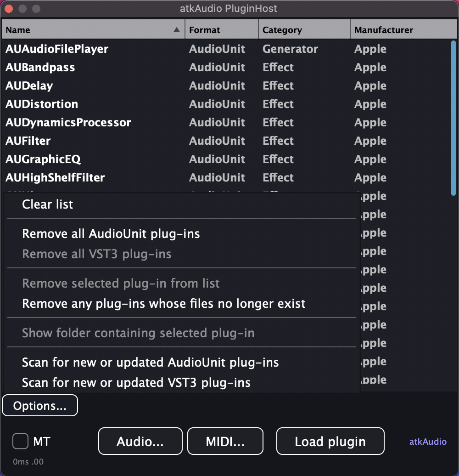Select the AUDistortion plugin row
Screen dimensions: 459x476
(42, 104)
